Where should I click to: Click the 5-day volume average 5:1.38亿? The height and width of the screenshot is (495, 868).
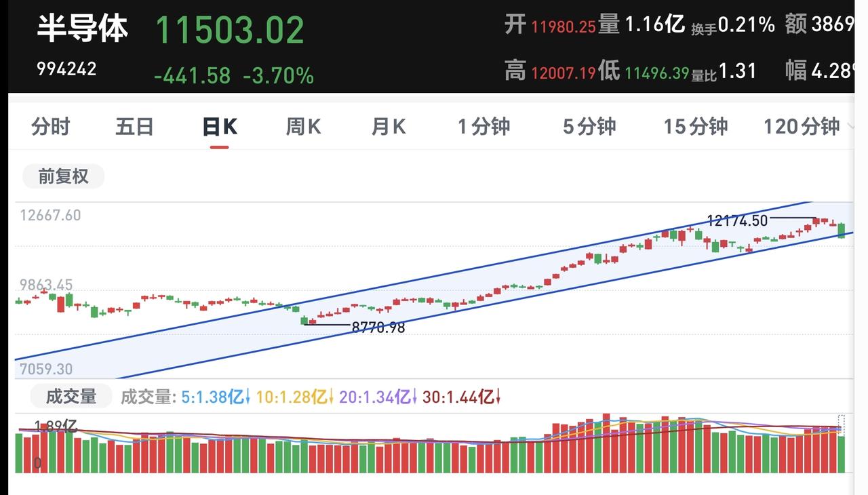(216, 397)
